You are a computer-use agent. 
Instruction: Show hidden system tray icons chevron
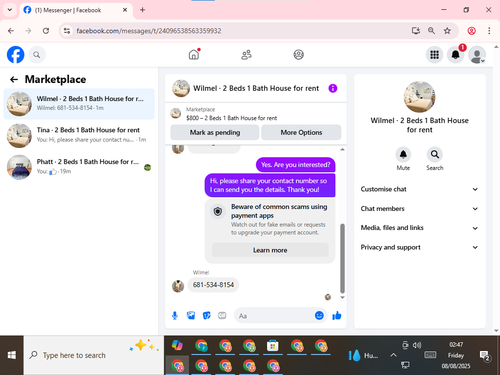(x=393, y=355)
